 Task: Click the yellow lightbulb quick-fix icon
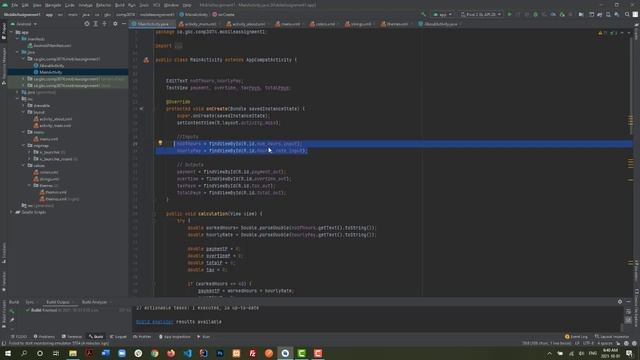(x=160, y=143)
